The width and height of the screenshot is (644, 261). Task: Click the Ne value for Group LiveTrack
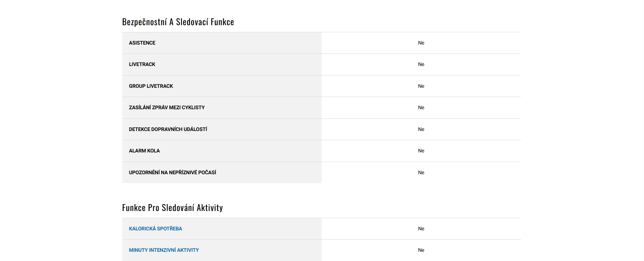click(x=421, y=86)
